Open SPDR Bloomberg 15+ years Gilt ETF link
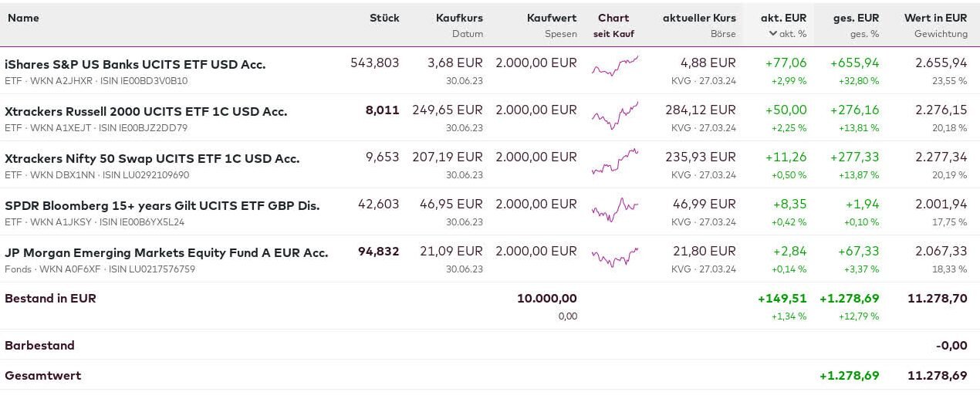Screen dimensions: 980x399 point(162,206)
